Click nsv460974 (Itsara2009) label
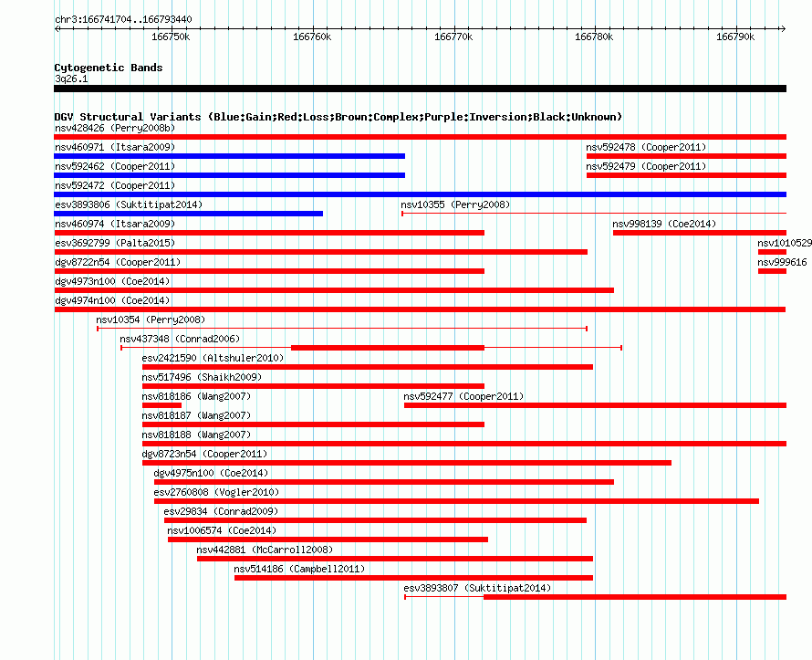 point(115,224)
